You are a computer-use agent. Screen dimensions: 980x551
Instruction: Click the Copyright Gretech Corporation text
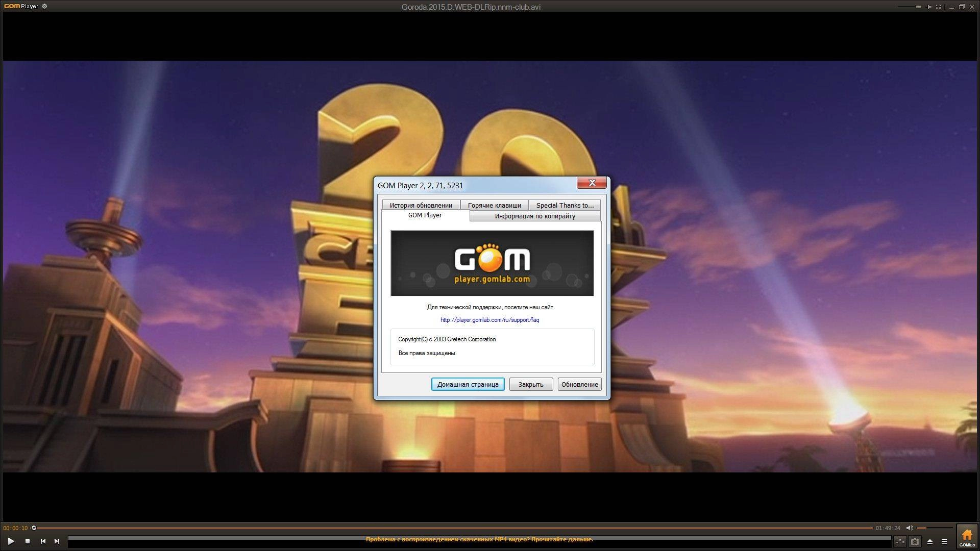[x=448, y=339]
